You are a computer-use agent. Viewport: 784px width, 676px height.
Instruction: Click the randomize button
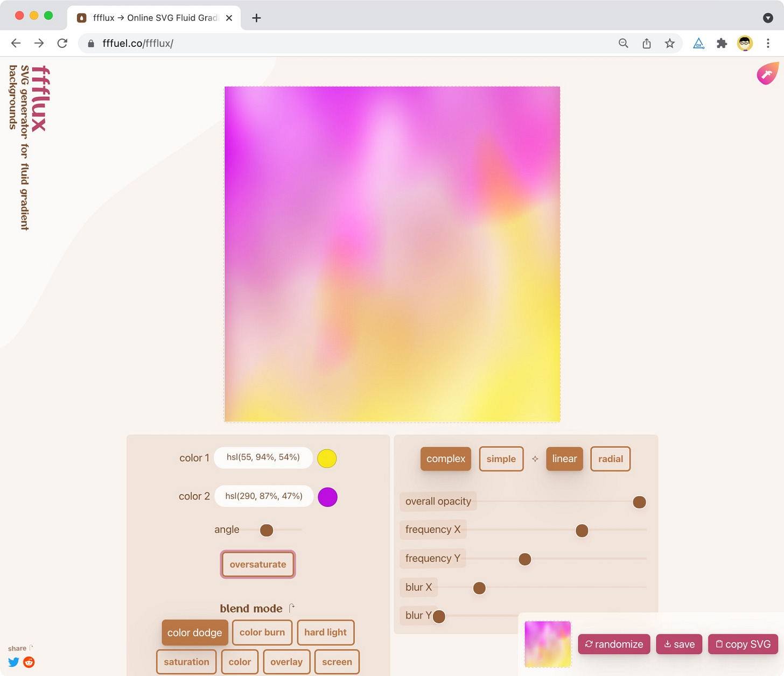coord(614,644)
